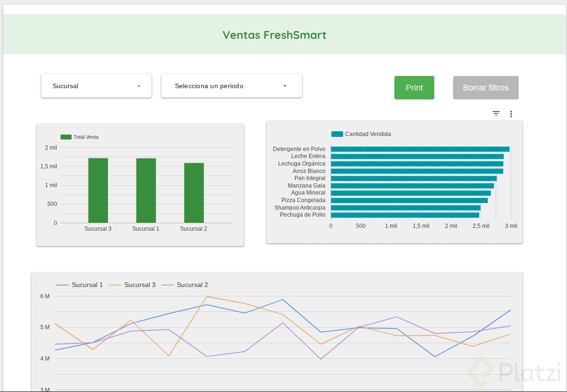Select the Sucursal 1 green bar
The image size is (567, 392).
146,190
